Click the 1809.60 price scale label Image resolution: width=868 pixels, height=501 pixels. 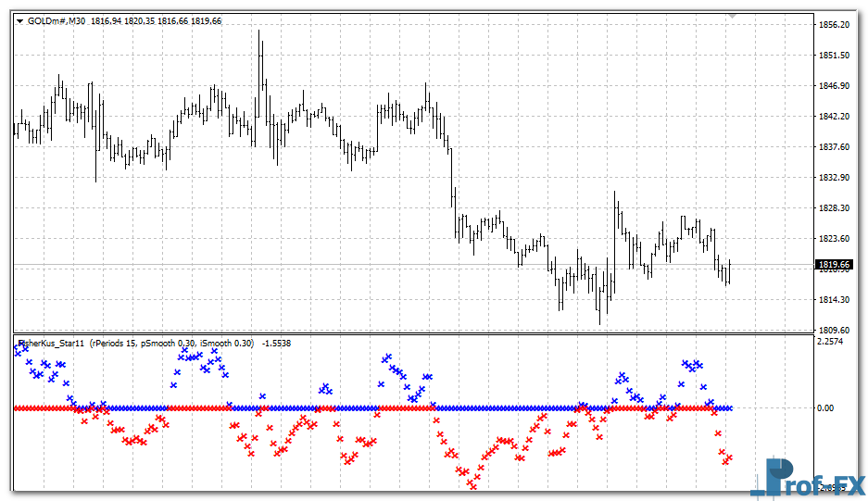pos(835,331)
